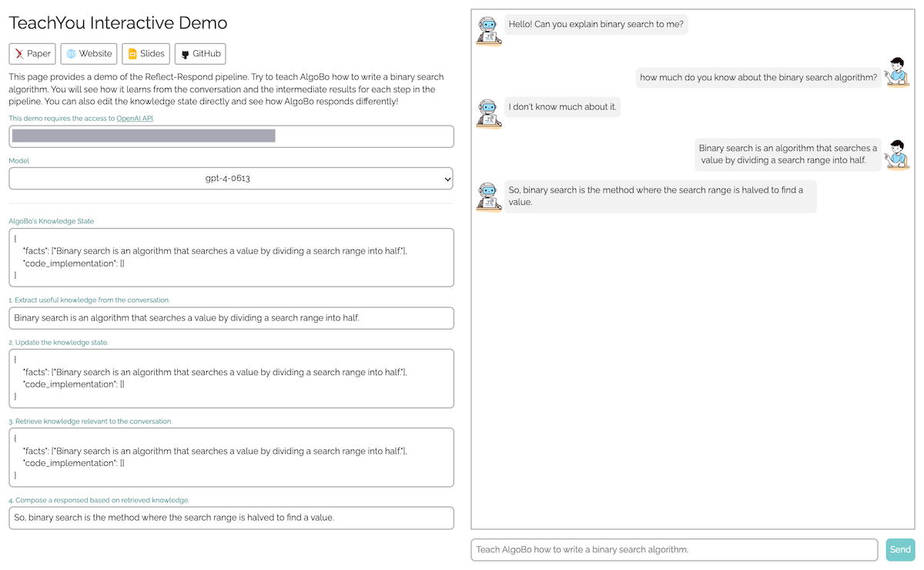Open the GitHub link button
The height and width of the screenshot is (570, 924).
coord(200,54)
